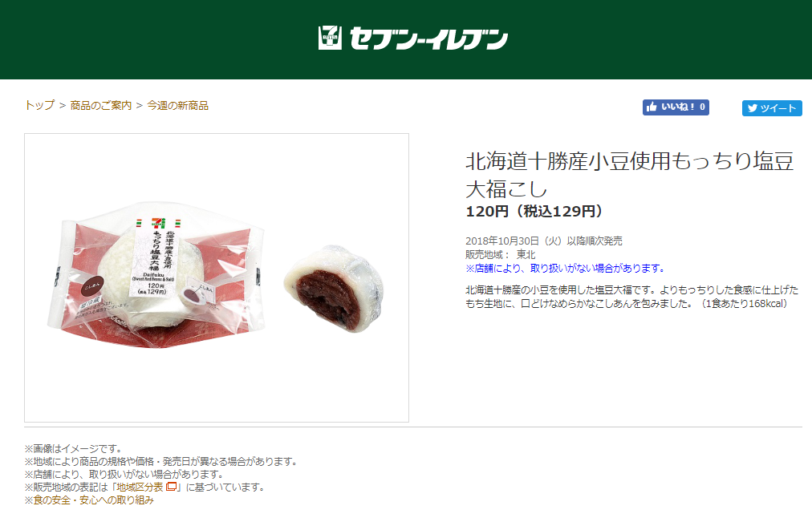The image size is (812, 518).
Task: Go to トップ breadcrumb link
Action: click(39, 106)
